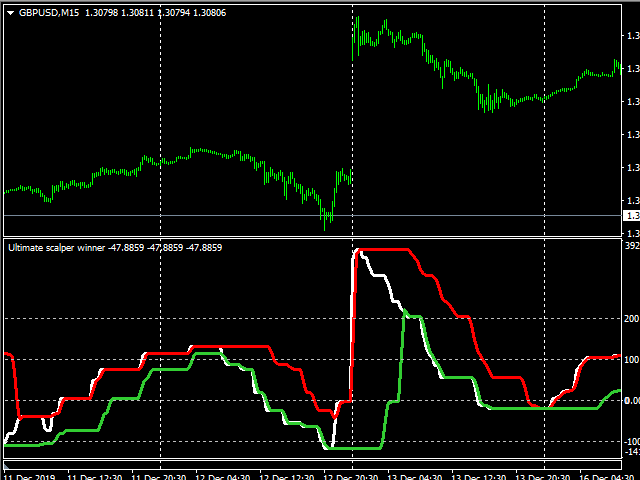This screenshot has height=480, width=640.
Task: Select the 'Ultimate scalper winner' indicator label
Action: tap(56, 248)
